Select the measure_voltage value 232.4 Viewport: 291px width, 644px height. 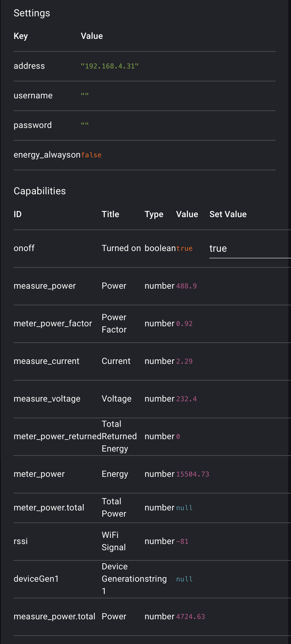(x=186, y=399)
